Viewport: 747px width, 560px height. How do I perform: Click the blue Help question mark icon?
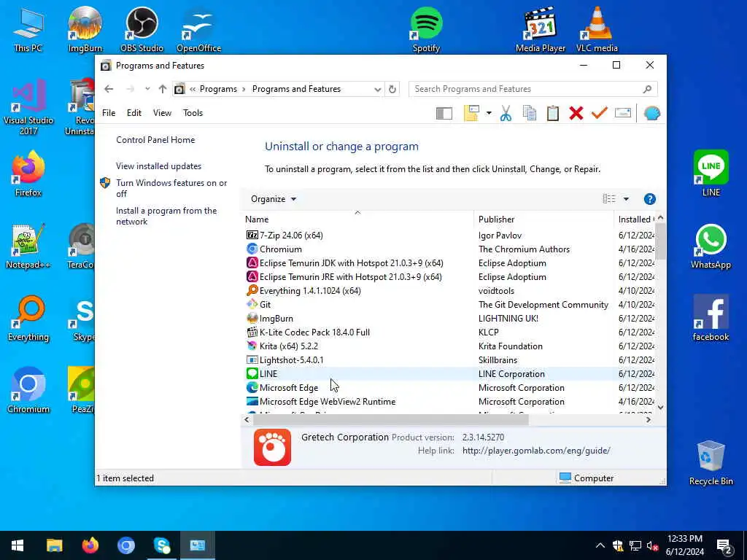[x=649, y=199]
